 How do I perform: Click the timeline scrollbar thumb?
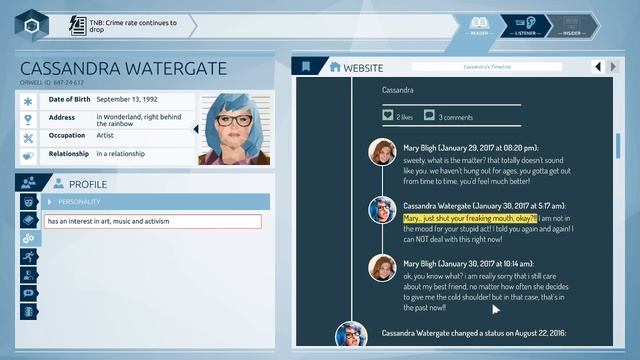(x=618, y=146)
